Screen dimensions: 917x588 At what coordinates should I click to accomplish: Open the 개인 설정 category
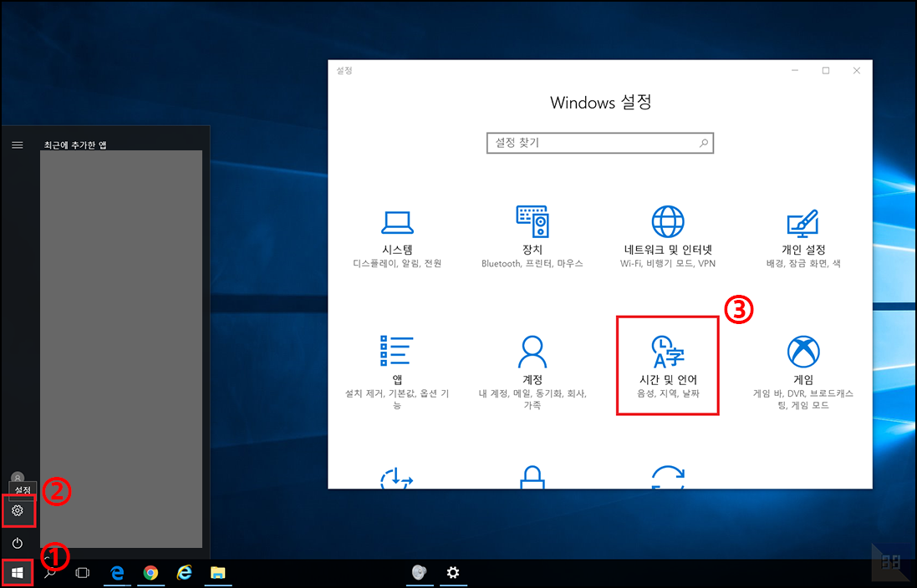(x=803, y=239)
